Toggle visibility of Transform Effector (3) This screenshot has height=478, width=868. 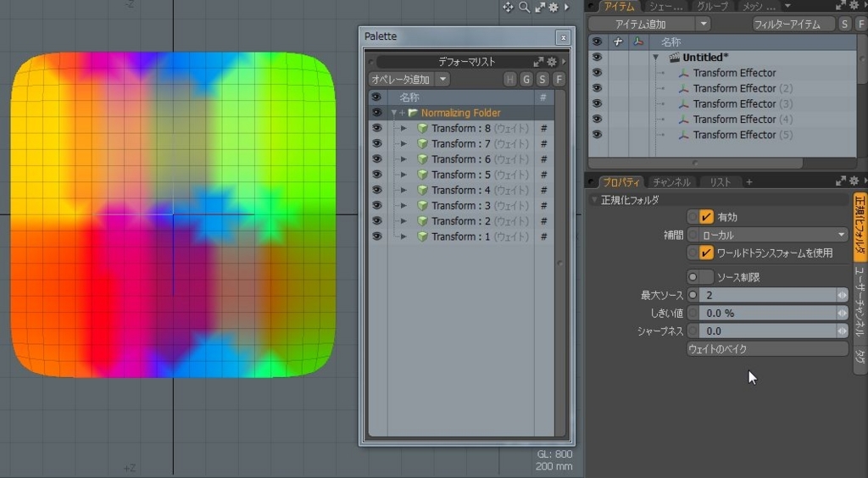coord(597,103)
